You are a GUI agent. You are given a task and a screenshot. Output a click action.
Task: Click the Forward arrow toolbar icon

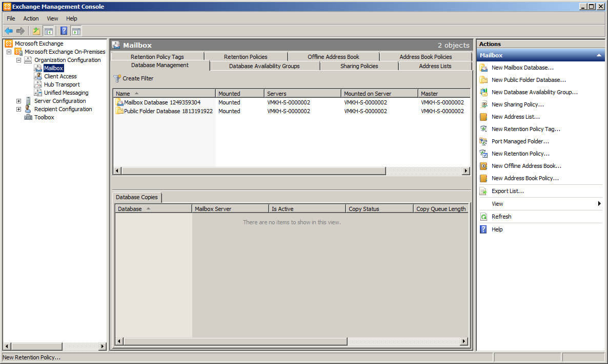(21, 31)
